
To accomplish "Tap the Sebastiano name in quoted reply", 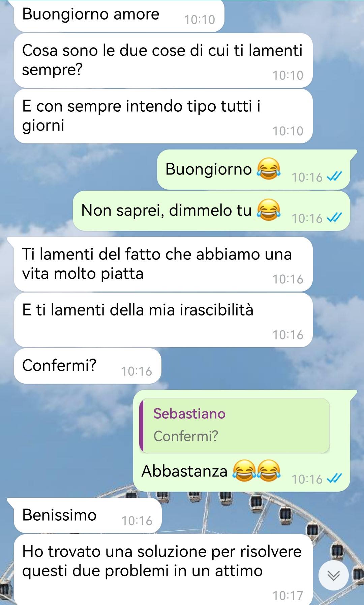I will pyautogui.click(x=189, y=413).
